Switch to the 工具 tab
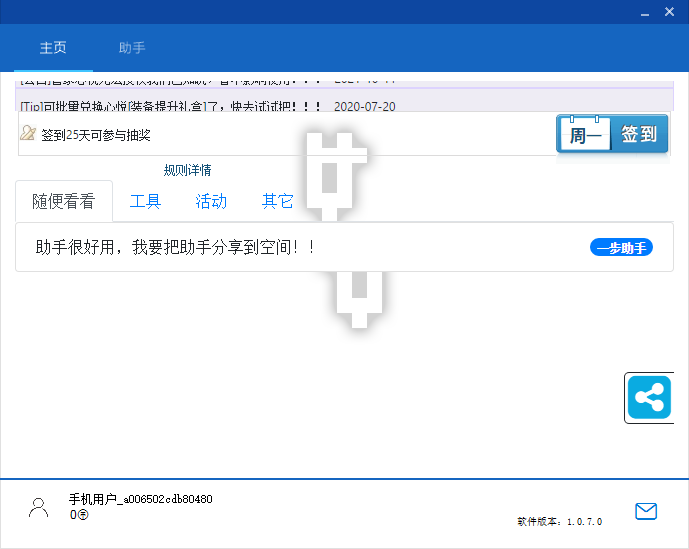This screenshot has width=689, height=549. [x=145, y=201]
